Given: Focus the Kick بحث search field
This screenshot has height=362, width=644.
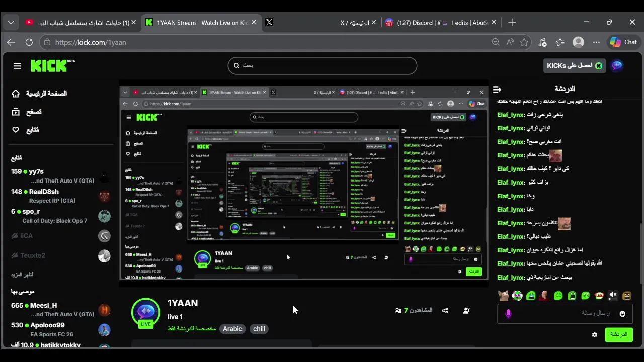Looking at the screenshot, I should pyautogui.click(x=323, y=65).
